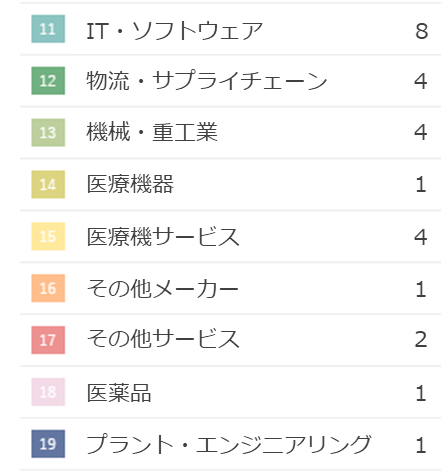Select the プラント・エンジニアリング entry
The height and width of the screenshot is (475, 441).
tap(229, 444)
